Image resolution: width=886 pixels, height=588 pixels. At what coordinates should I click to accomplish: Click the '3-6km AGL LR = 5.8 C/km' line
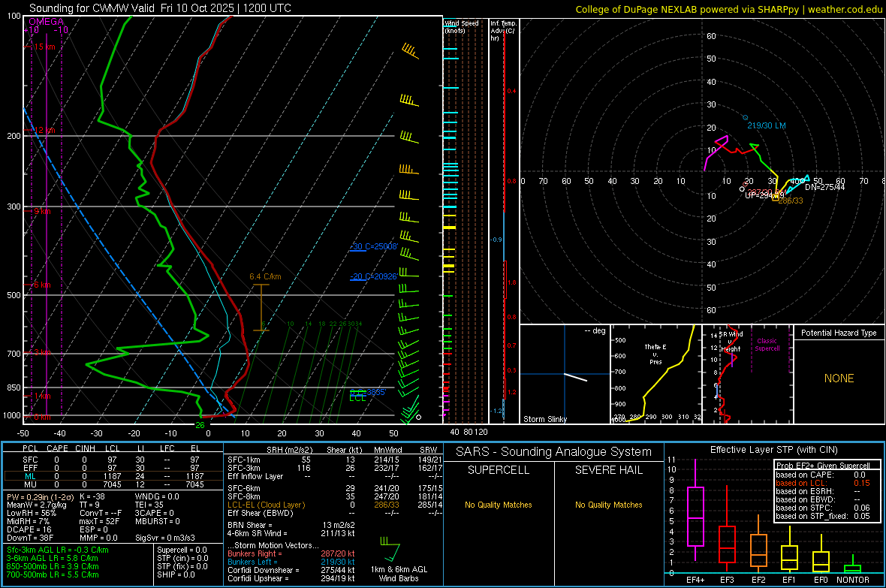[53, 558]
